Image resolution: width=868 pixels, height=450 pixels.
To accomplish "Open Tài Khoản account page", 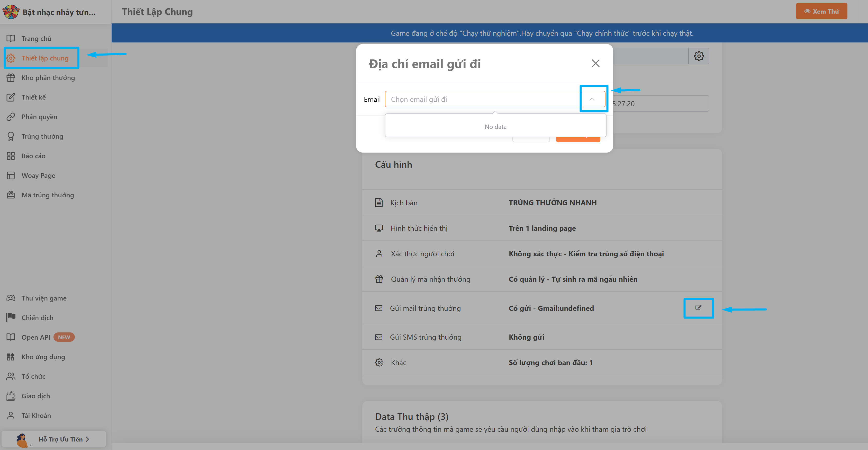I will (x=36, y=416).
